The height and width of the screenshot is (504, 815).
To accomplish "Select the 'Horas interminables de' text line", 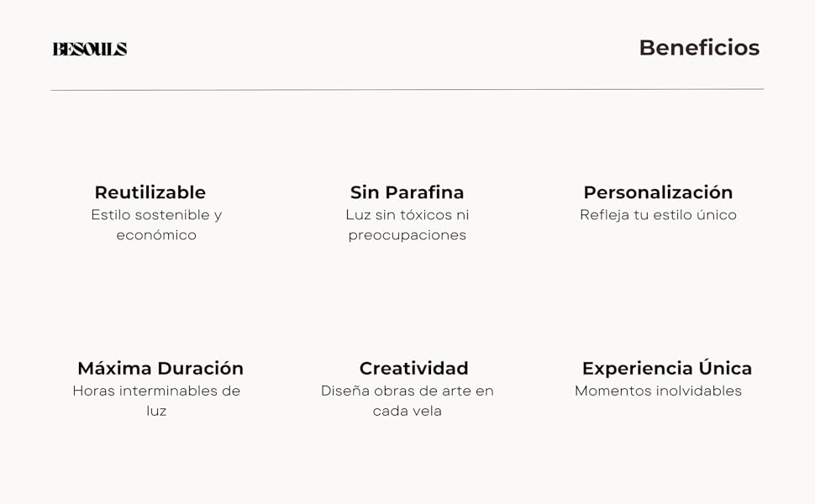I will [156, 391].
